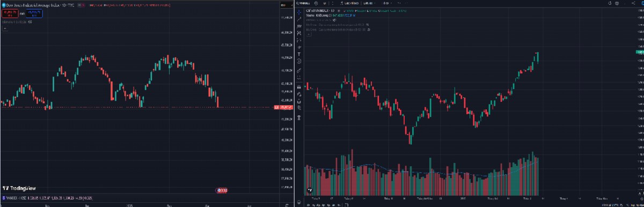
Task: Collapse the legend in Dow Jones chart
Action: pos(4,28)
